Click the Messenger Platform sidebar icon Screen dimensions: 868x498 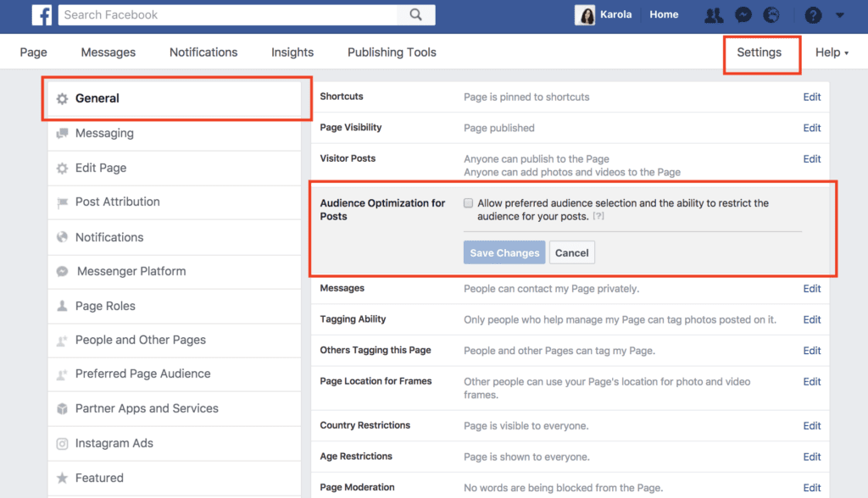[61, 271]
